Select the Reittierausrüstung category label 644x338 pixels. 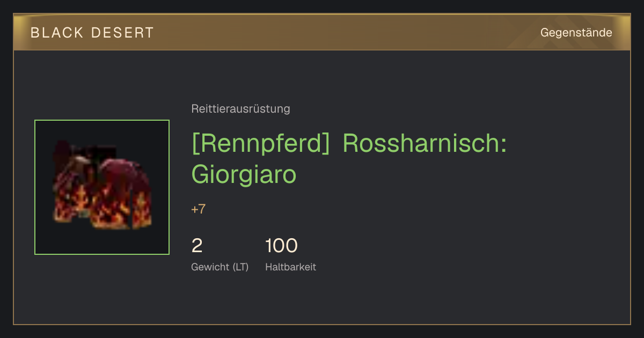point(240,109)
